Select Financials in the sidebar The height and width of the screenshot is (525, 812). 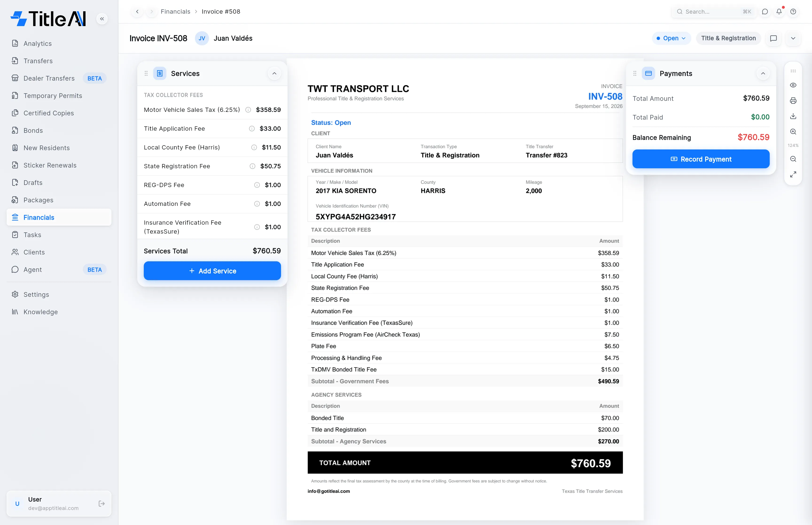pyautogui.click(x=59, y=217)
